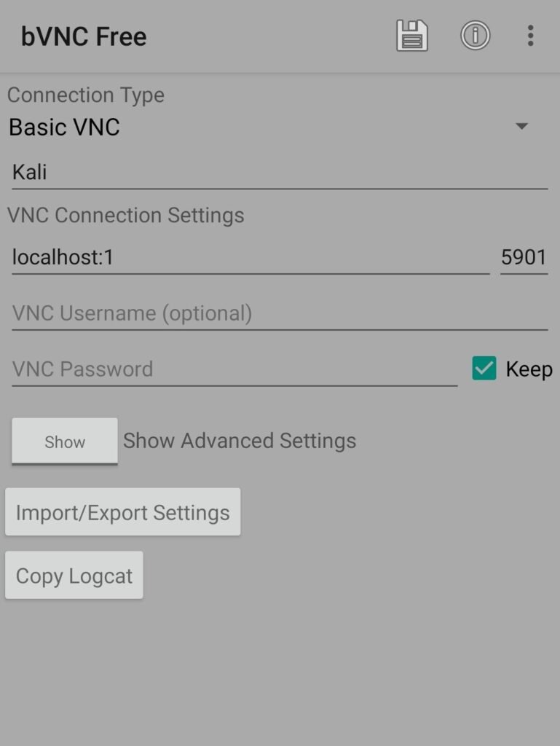560x746 pixels.
Task: Click the VNC Username (optional) field
Action: 280,314
